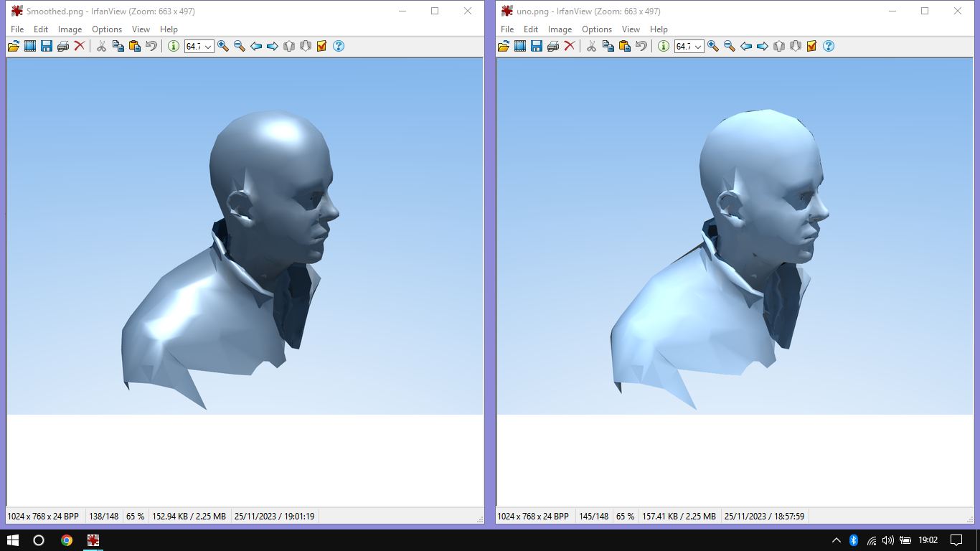Expand zoom percentage dropdown in Smoothed.png window
Viewport: 980px width, 551px height.
point(208,47)
